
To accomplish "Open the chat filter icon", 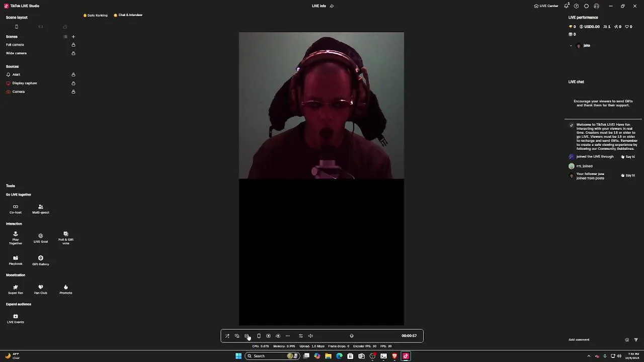I will (636, 340).
